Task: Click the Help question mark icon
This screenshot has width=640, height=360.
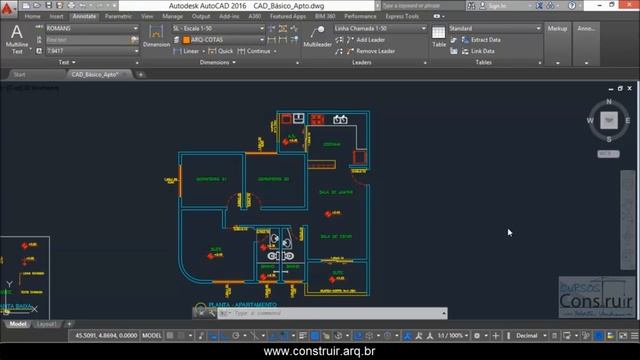Action: tap(572, 5)
